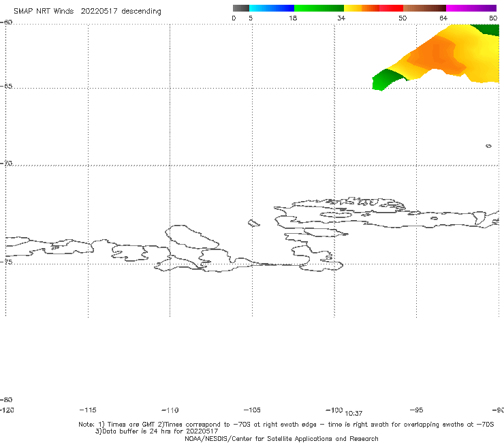Click the yellow-orange-red segment of the color bar

(373, 8)
